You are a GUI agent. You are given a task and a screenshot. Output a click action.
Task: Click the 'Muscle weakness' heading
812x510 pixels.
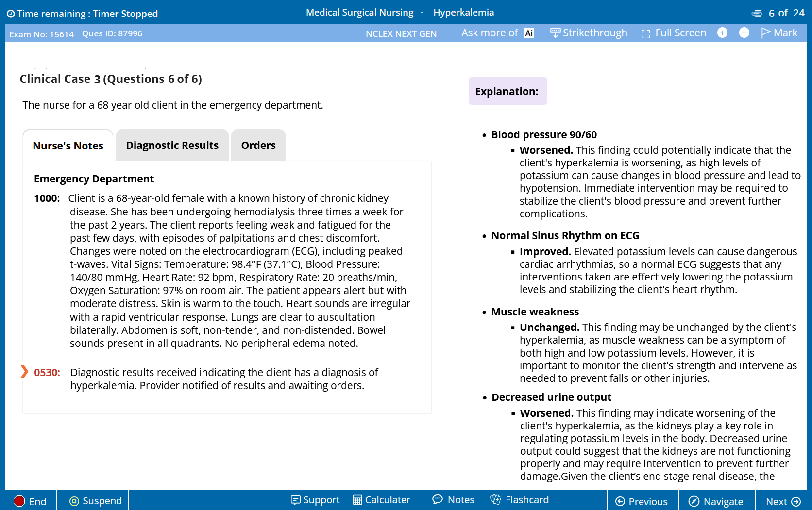coord(535,312)
